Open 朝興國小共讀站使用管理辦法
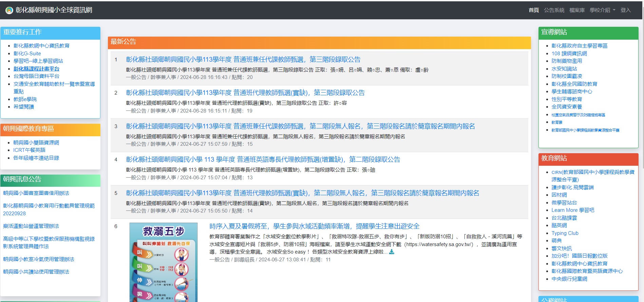The width and height of the screenshot is (644, 302). point(36,272)
